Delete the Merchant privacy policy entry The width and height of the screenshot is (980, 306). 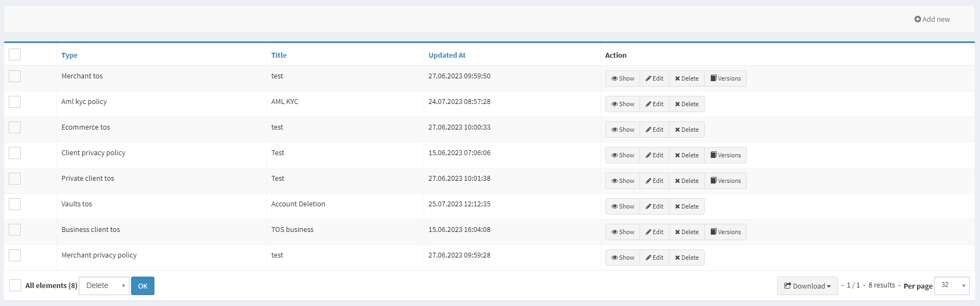[686, 258]
